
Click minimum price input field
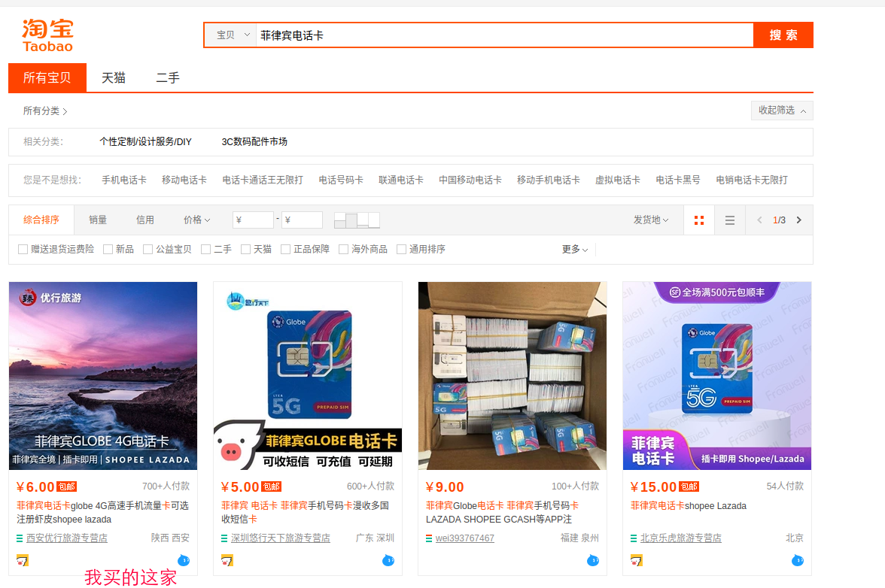253,220
